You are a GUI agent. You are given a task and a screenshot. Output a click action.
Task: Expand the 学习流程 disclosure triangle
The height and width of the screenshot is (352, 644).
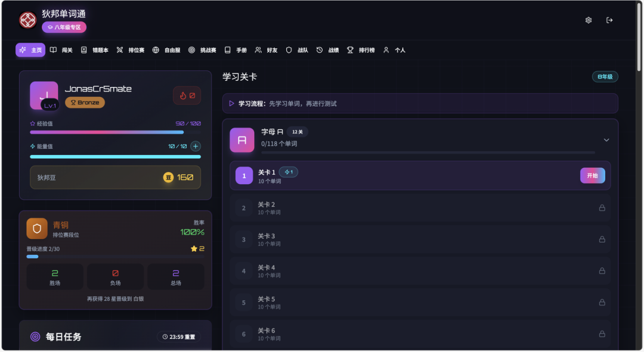(x=231, y=104)
